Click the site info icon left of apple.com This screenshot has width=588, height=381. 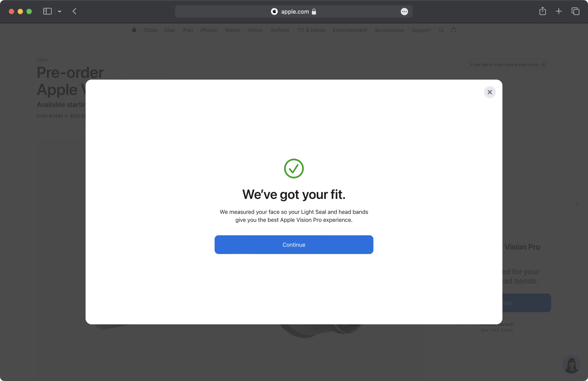pyautogui.click(x=274, y=12)
